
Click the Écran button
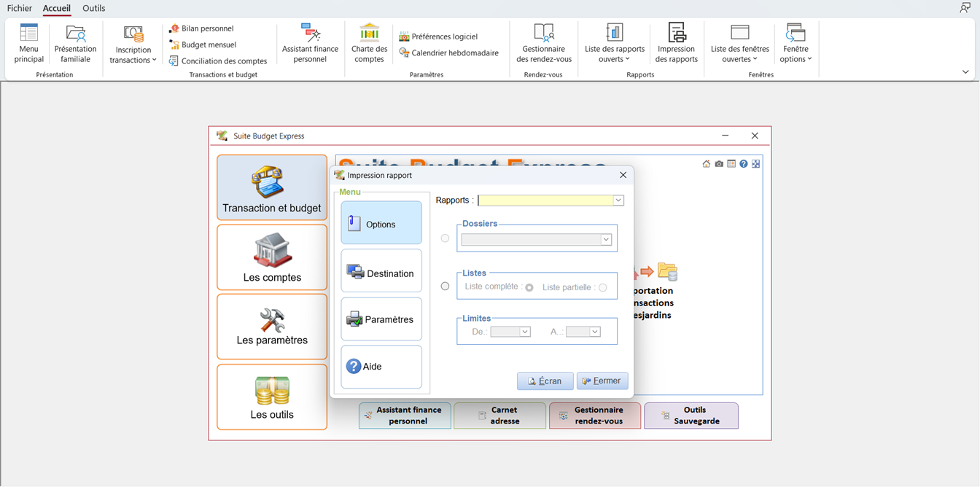pyautogui.click(x=545, y=381)
